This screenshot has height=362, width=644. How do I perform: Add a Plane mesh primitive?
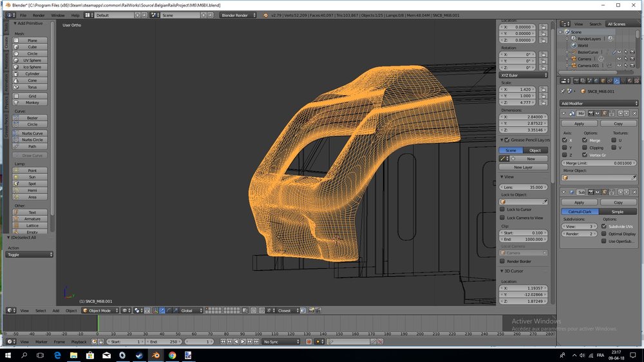coord(30,41)
